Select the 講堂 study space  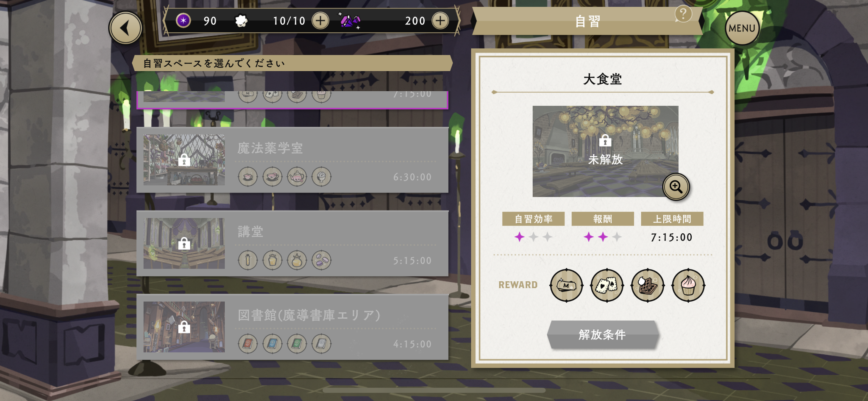point(292,244)
